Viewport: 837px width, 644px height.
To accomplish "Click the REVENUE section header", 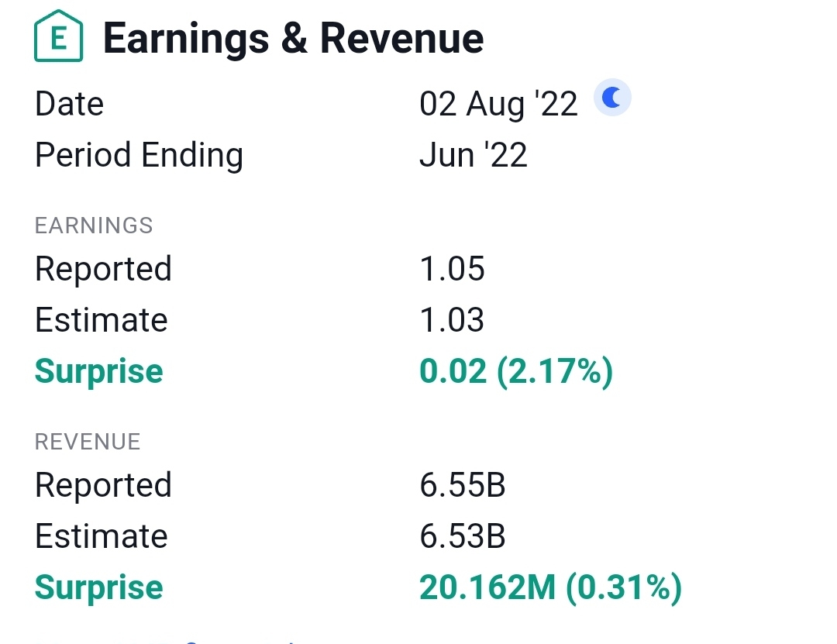I will pyautogui.click(x=88, y=442).
